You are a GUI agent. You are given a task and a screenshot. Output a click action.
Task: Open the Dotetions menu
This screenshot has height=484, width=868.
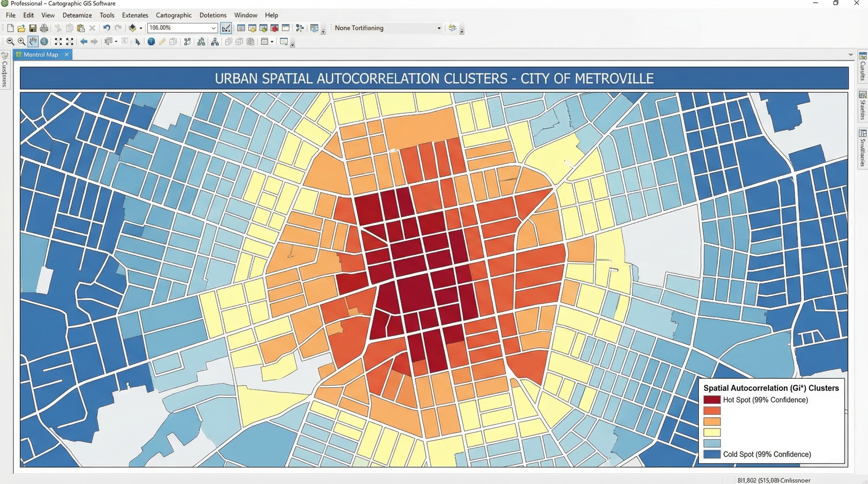point(213,15)
